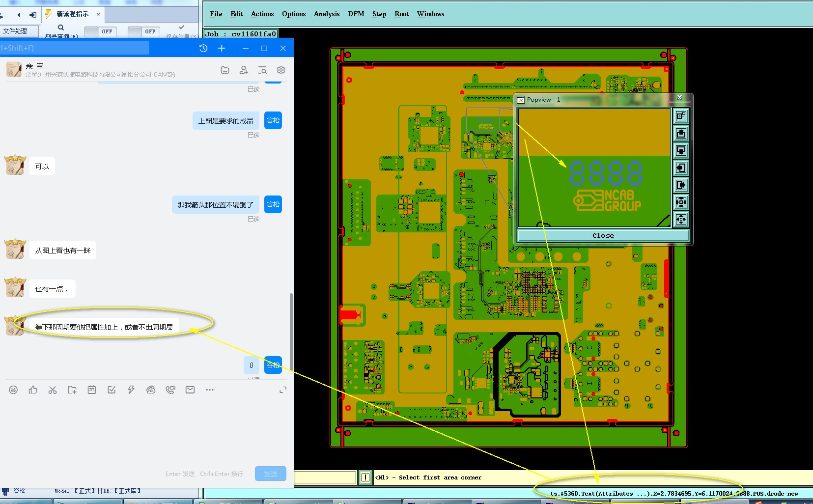The image size is (813, 504).
Task: Open the Actions menu
Action: (262, 14)
